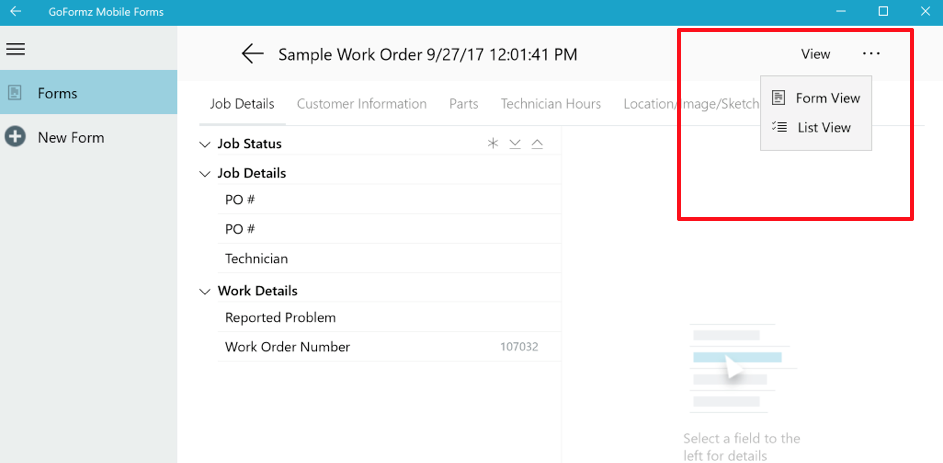Open the Location/Image/Sketch tab
Viewport: 943px width, 463px height.
[x=692, y=104]
